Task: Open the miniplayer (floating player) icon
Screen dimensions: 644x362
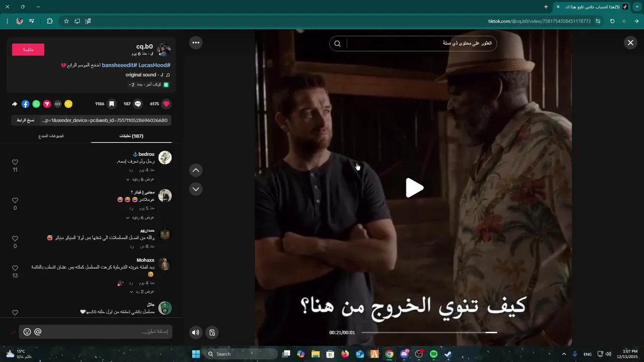Action: tap(212, 332)
